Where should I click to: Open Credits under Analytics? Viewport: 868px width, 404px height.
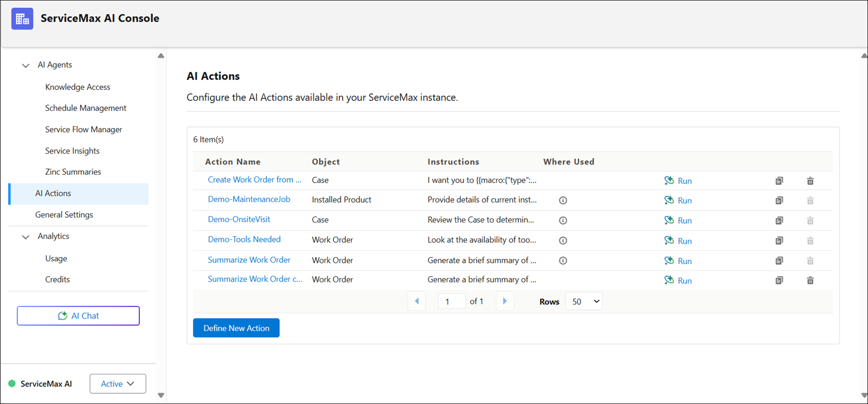point(57,279)
